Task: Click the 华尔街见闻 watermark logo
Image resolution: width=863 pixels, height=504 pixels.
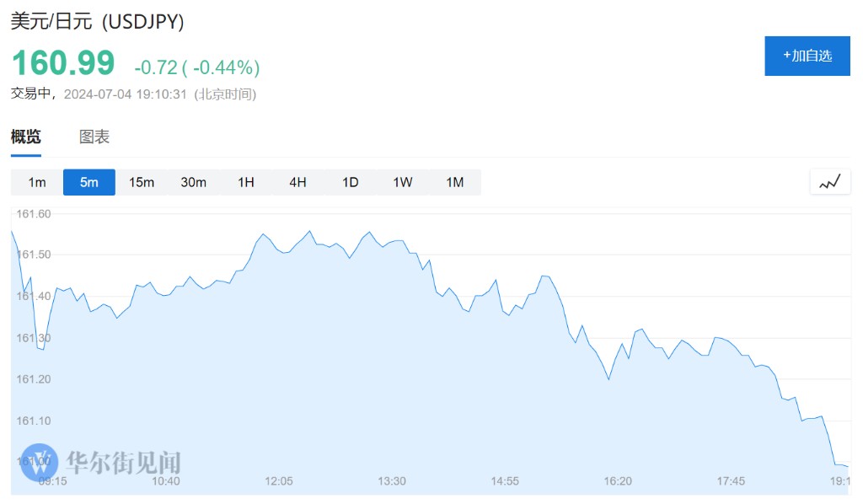Action: tap(101, 462)
